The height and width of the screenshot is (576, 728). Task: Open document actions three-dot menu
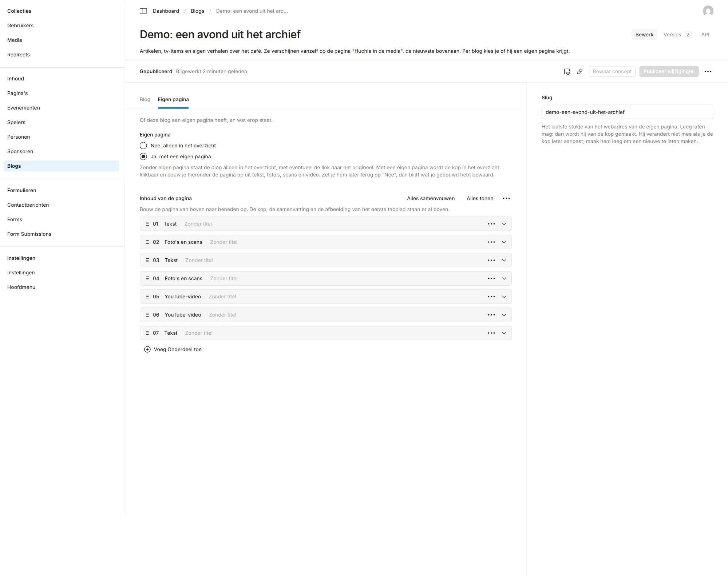[708, 71]
